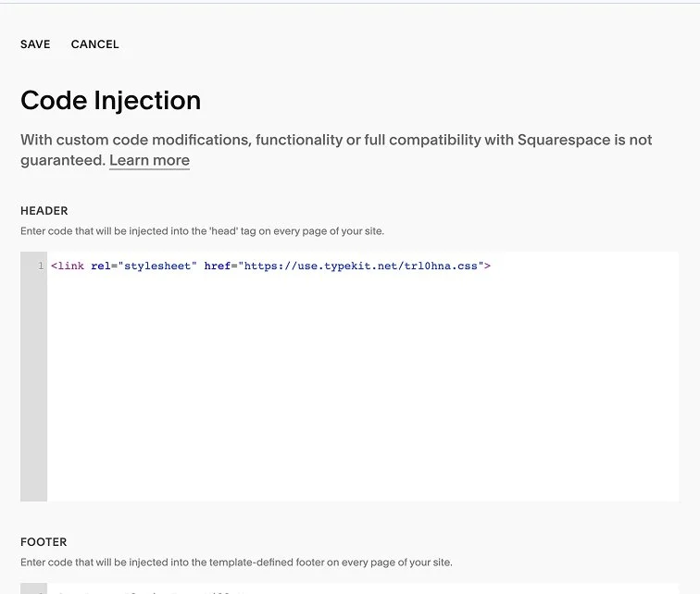This screenshot has height=594, width=700.
Task: Click the 'link' tag name in code
Action: click(70, 266)
